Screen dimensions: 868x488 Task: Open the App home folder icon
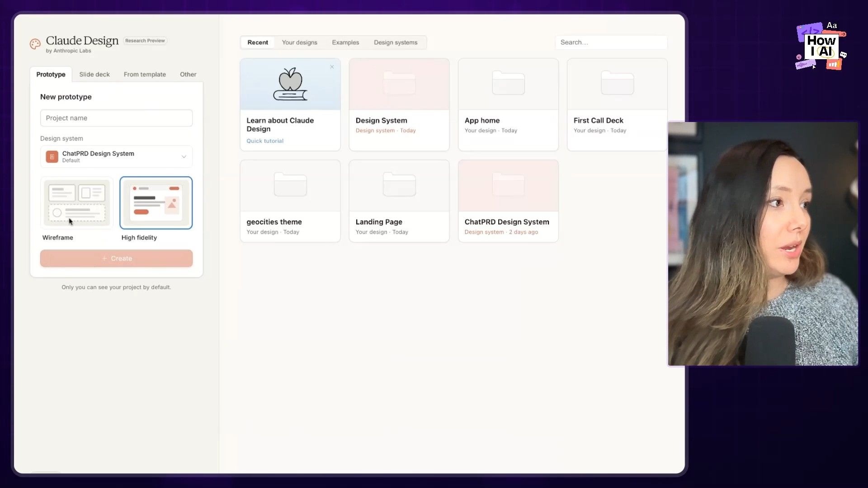click(508, 83)
